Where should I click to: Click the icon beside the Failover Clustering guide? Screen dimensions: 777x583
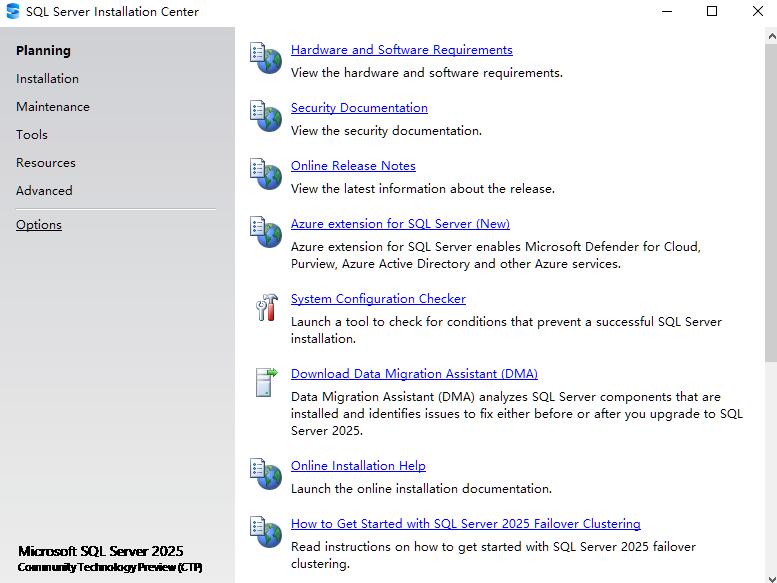[x=266, y=532]
